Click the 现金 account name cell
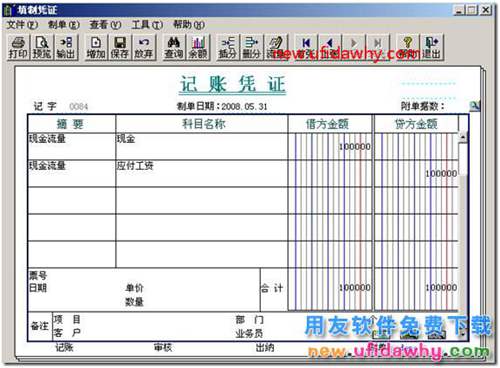The width and height of the screenshot is (500, 368). [x=202, y=146]
